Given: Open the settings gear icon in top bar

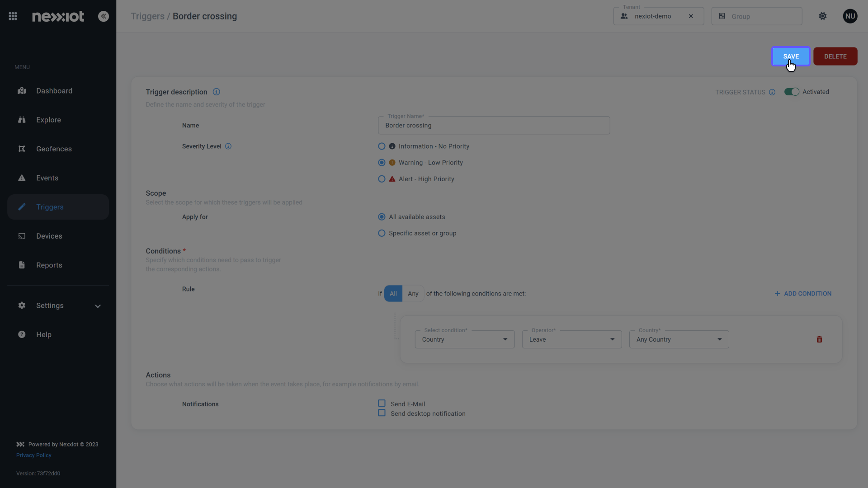Looking at the screenshot, I should pyautogui.click(x=823, y=16).
